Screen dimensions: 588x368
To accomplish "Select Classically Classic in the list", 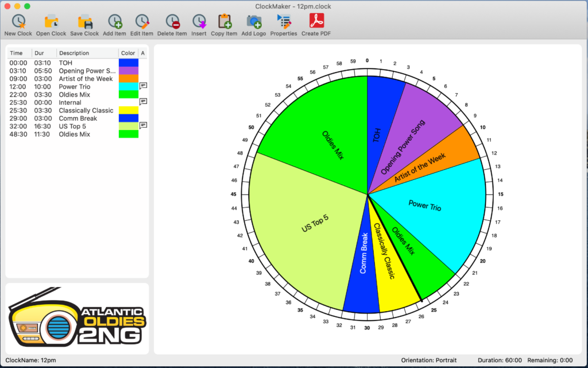I will point(78,110).
